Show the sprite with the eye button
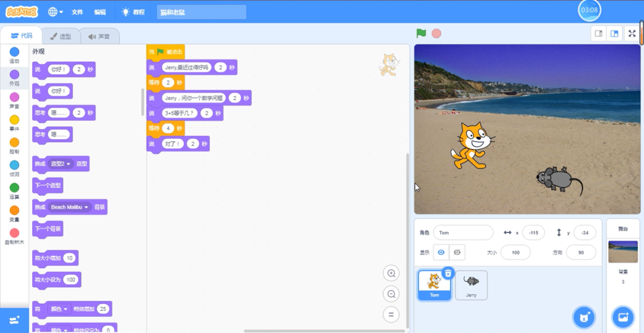Image resolution: width=644 pixels, height=333 pixels. pyautogui.click(x=441, y=253)
